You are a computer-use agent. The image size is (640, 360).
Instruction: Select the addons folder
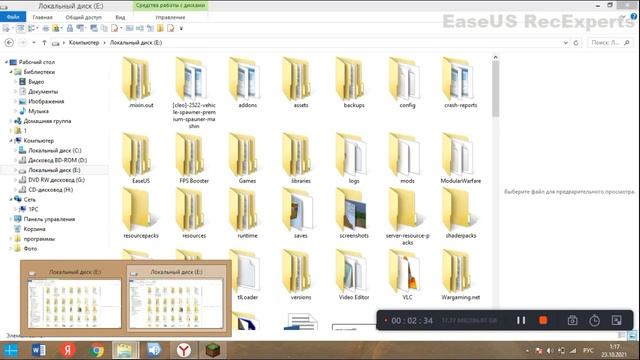click(247, 83)
